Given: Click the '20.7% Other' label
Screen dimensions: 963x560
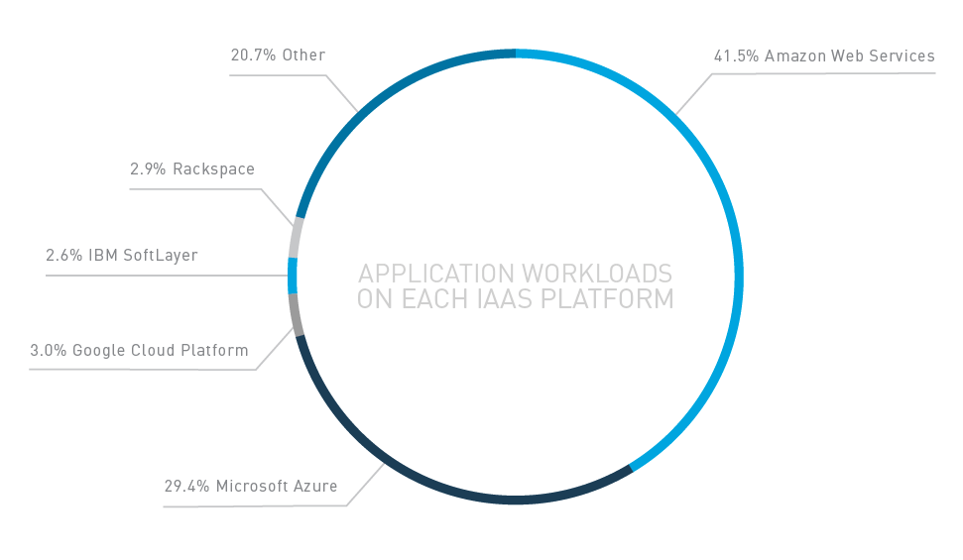Looking at the screenshot, I should 279,56.
